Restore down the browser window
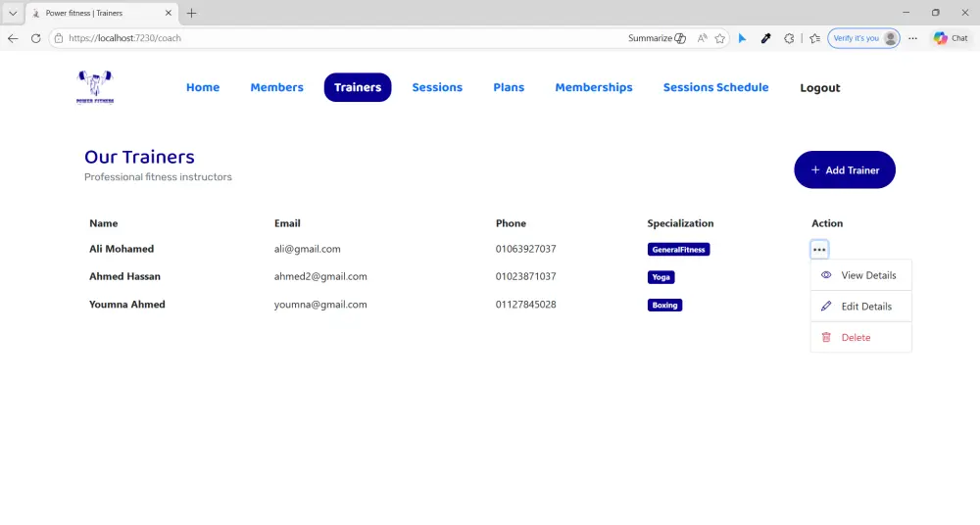Viewport: 980px width, 525px height. pyautogui.click(x=935, y=13)
